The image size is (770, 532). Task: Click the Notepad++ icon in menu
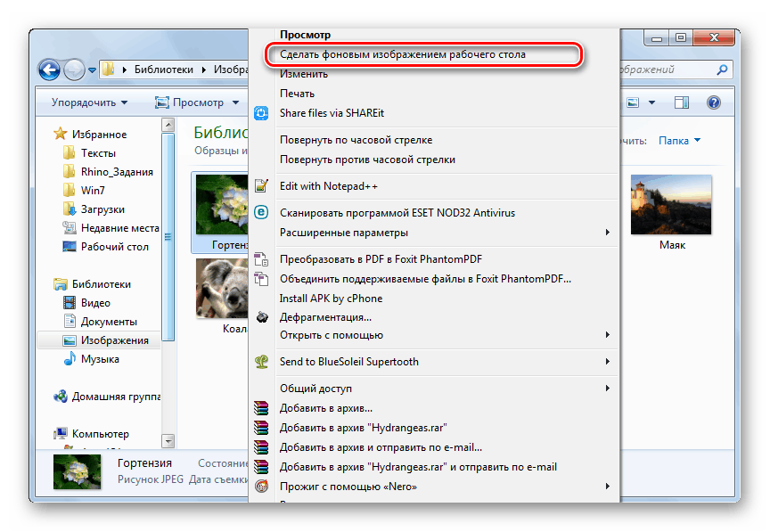(261, 185)
